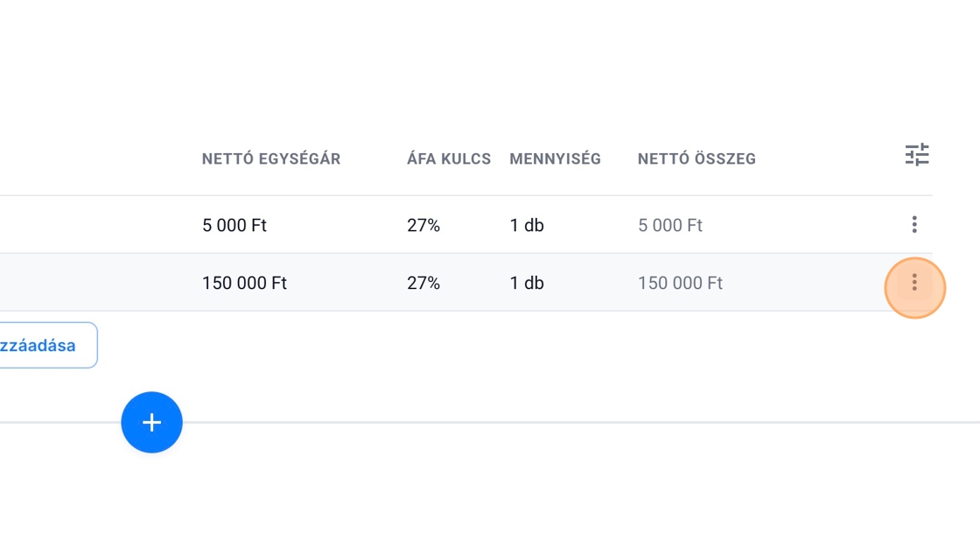Viewport: 980px width, 548px height.
Task: Click the grey 150 000 Ft net total
Action: (680, 284)
